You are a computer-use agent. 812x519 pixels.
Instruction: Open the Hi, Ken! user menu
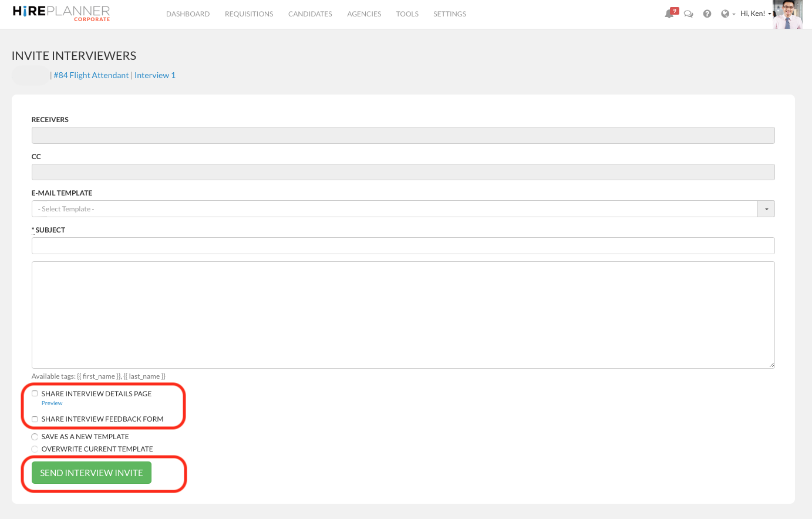tap(755, 14)
